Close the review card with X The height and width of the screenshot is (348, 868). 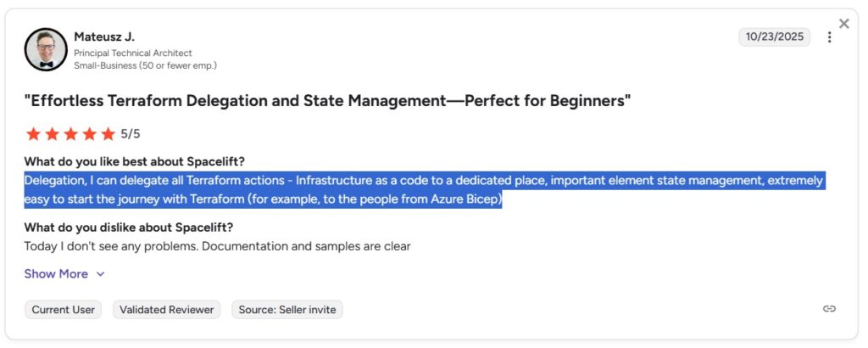(843, 24)
